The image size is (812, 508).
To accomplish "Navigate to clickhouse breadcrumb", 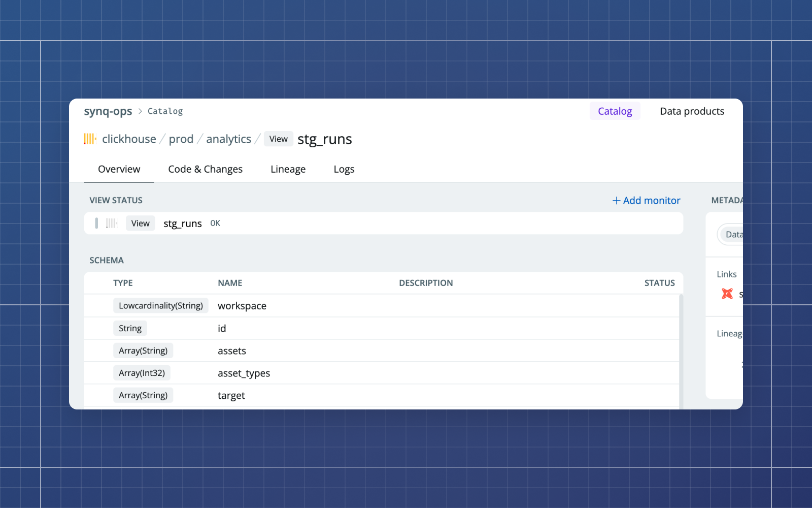I will 129,139.
